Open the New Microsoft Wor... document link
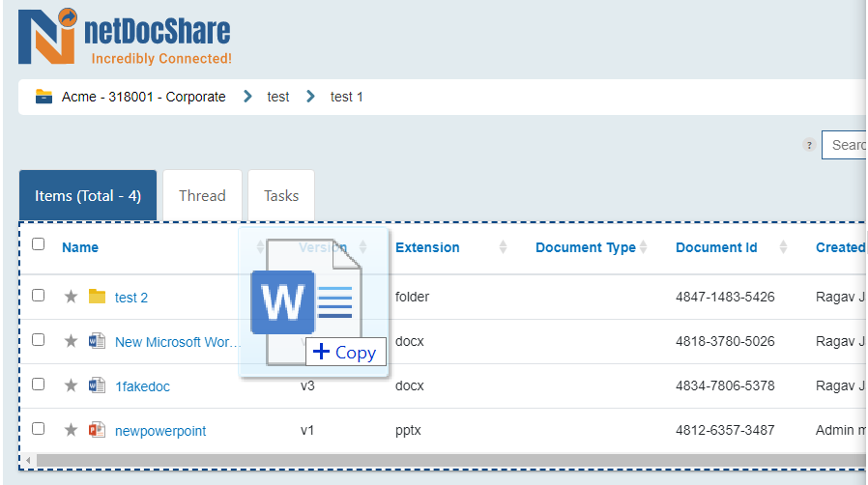 (177, 342)
